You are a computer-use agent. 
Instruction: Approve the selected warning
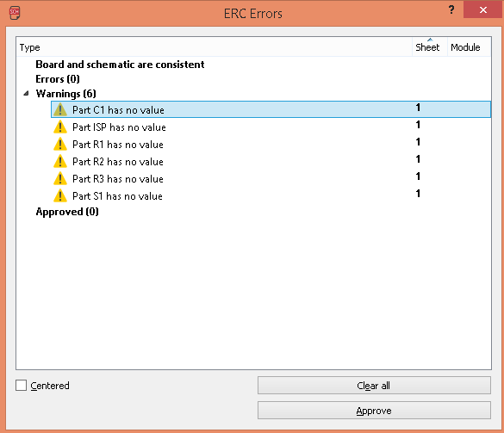(374, 411)
